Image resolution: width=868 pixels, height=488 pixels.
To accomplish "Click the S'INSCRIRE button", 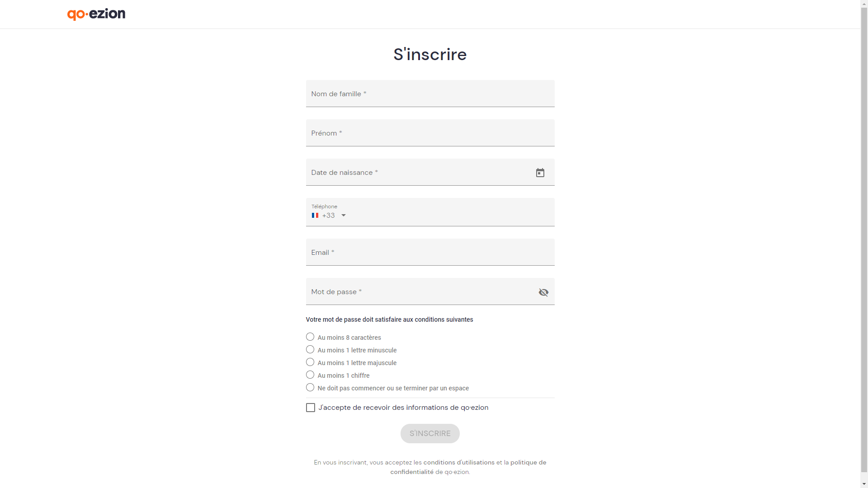I will [x=430, y=433].
